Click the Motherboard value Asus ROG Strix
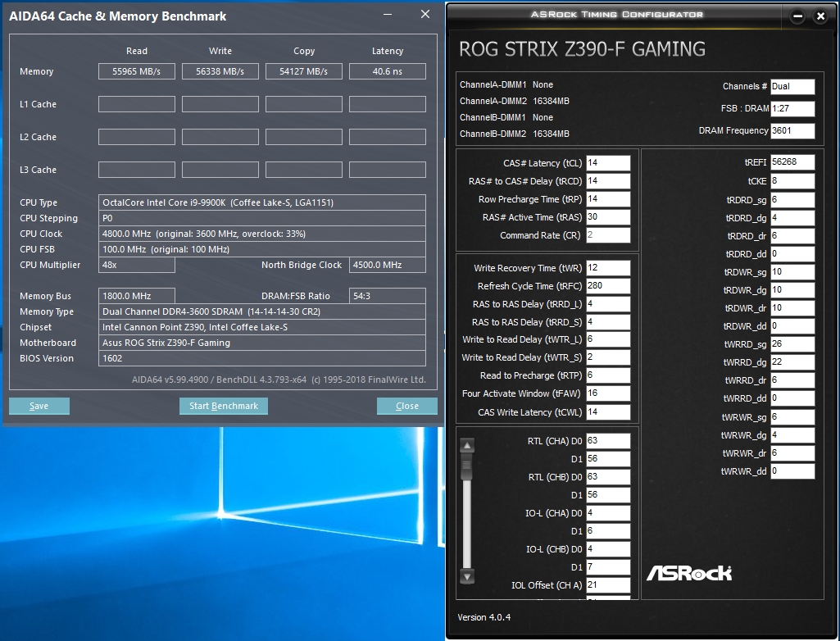This screenshot has height=641, width=840. 262,343
